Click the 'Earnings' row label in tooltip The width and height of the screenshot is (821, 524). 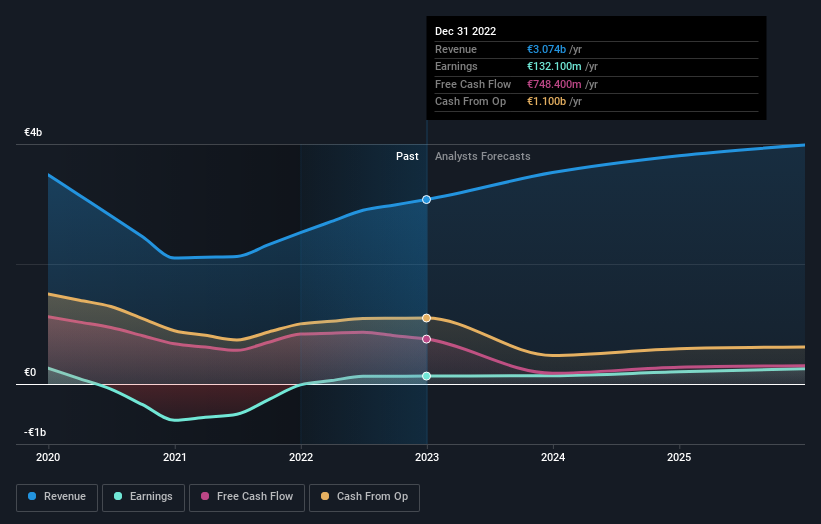(x=456, y=66)
